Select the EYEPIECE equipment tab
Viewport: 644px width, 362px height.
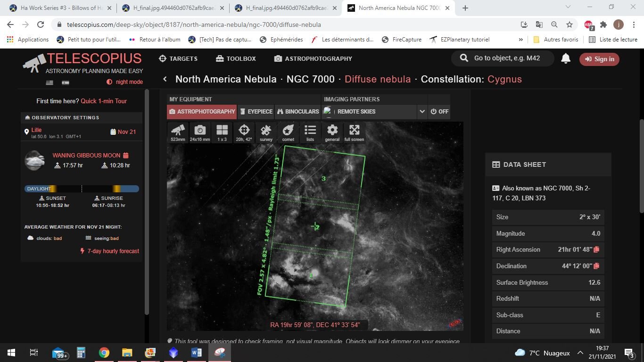point(256,112)
